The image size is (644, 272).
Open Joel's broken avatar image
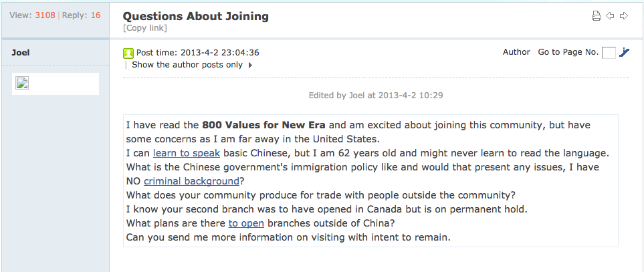pyautogui.click(x=22, y=82)
